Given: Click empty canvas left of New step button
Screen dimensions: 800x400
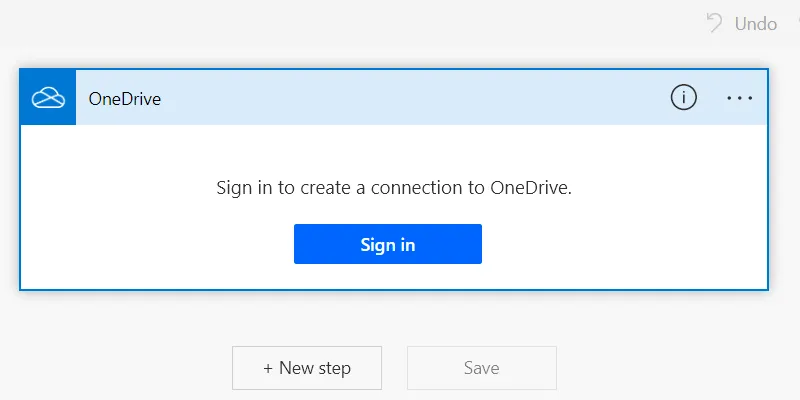Looking at the screenshot, I should pos(120,368).
